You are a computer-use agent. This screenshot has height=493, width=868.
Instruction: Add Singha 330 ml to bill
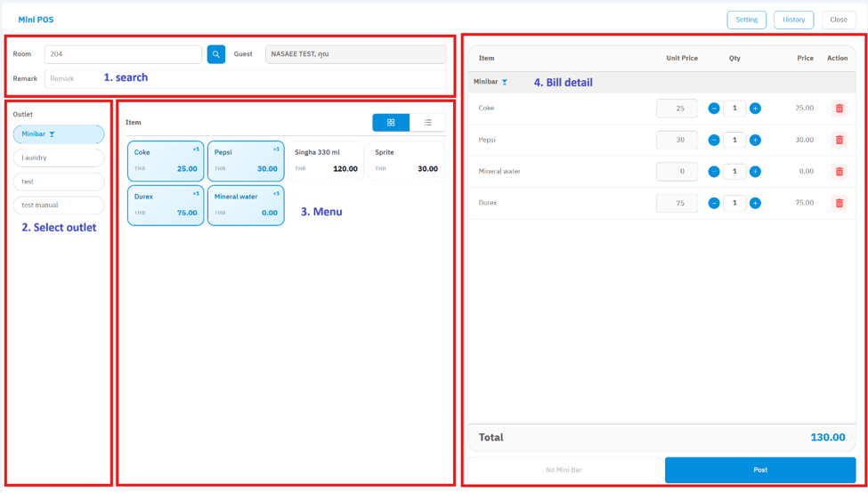click(326, 161)
